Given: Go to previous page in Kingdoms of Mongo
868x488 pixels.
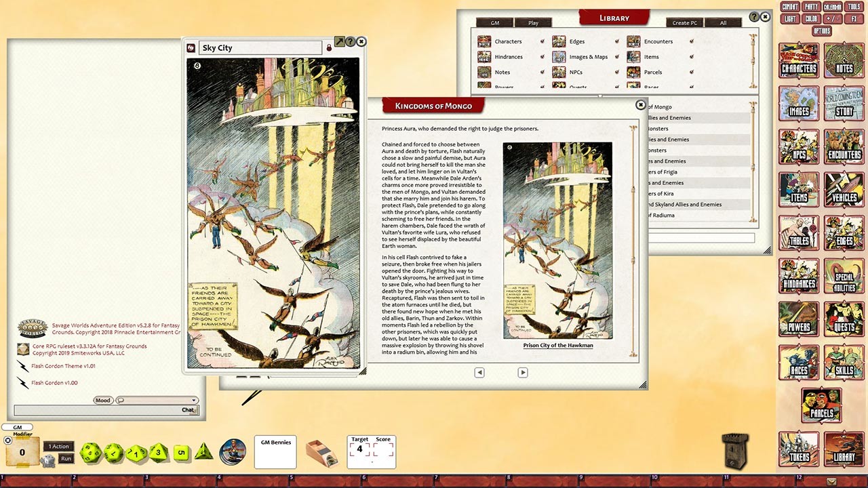Looking at the screenshot, I should tap(479, 372).
